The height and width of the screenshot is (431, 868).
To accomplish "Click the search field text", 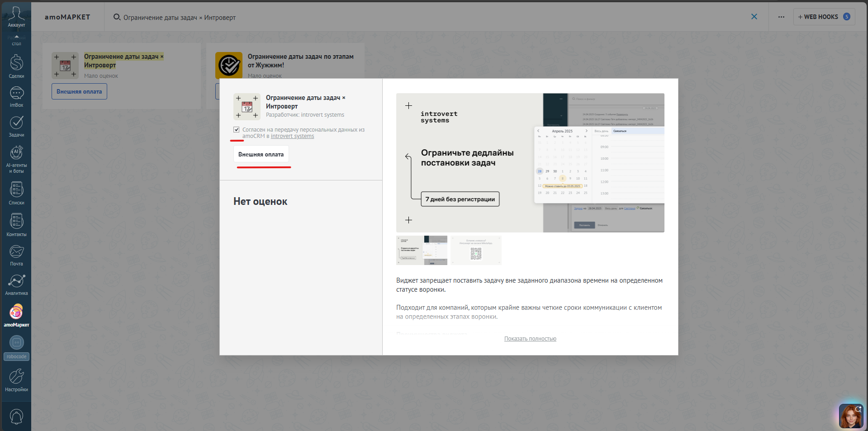I will (180, 18).
